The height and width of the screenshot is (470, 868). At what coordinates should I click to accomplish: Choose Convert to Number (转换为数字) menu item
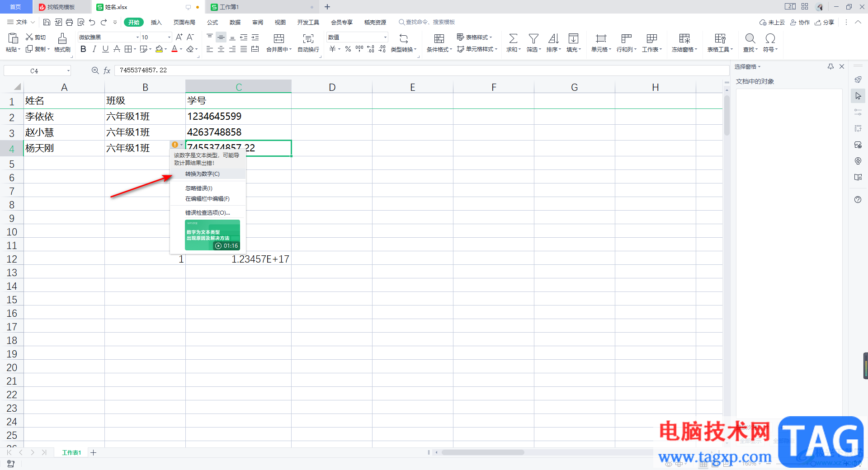208,174
